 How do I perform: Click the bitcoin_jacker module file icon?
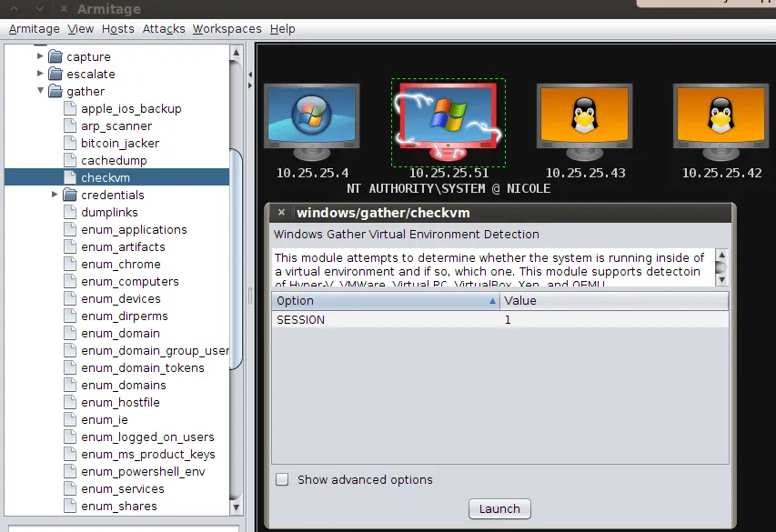70,144
